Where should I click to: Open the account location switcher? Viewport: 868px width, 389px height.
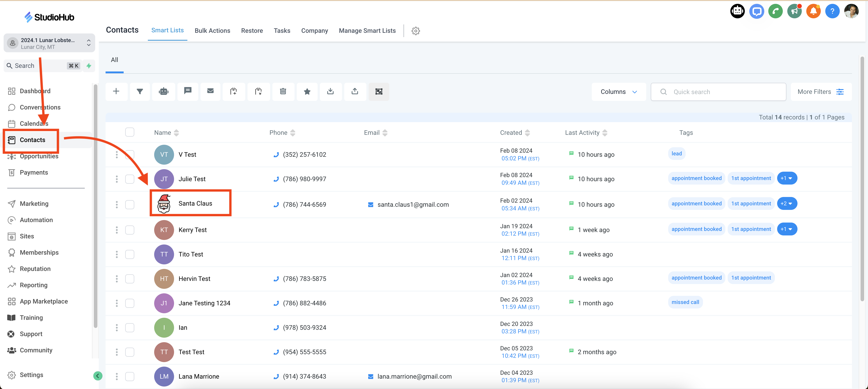49,43
